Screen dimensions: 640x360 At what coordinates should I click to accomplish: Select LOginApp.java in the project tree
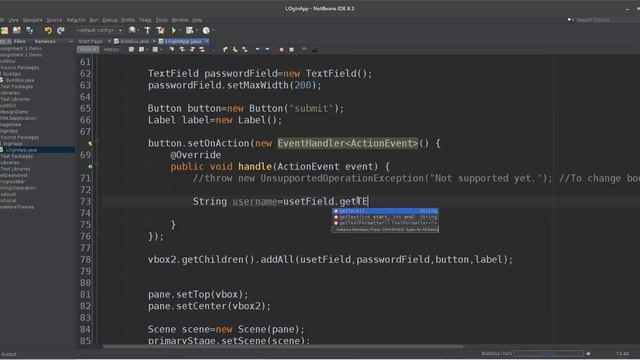coord(21,150)
